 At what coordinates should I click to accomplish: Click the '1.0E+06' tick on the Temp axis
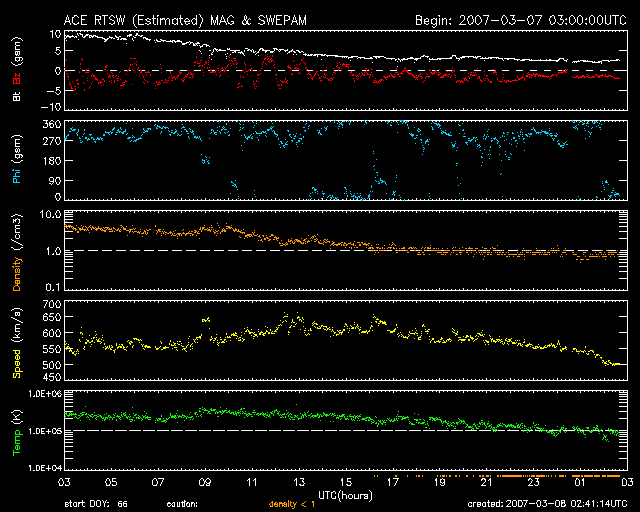click(45, 394)
